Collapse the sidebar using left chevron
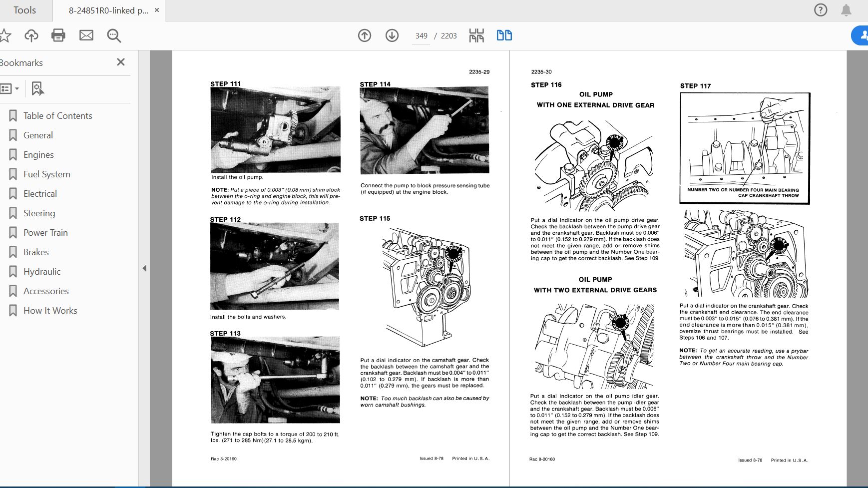The image size is (868, 488). (144, 268)
